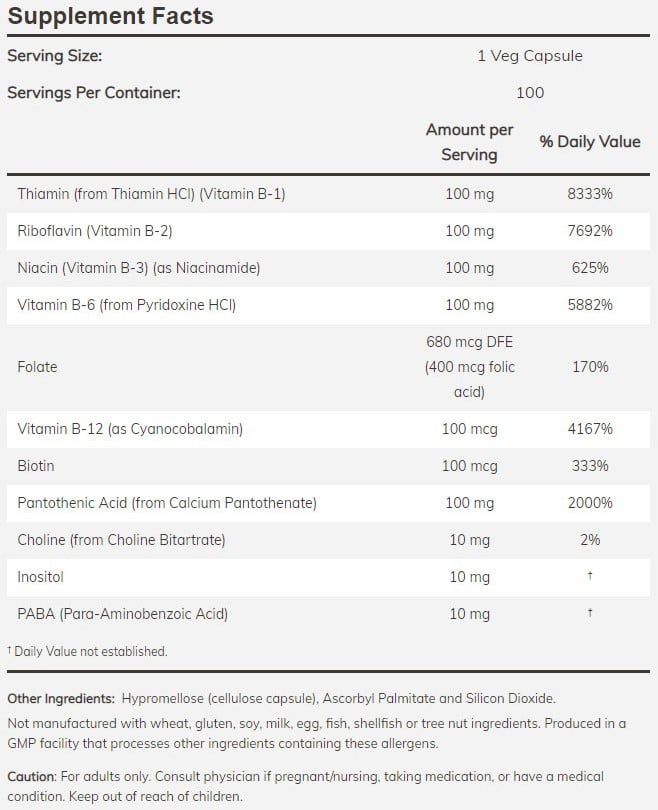Click the 333% value for Biotin
Image resolution: width=658 pixels, height=810 pixels.
click(x=589, y=466)
